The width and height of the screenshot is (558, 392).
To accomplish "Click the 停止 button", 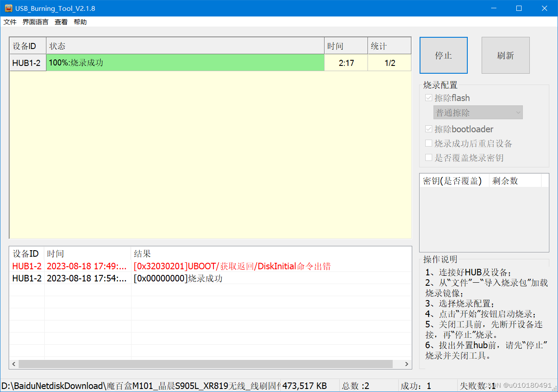I will pos(443,55).
